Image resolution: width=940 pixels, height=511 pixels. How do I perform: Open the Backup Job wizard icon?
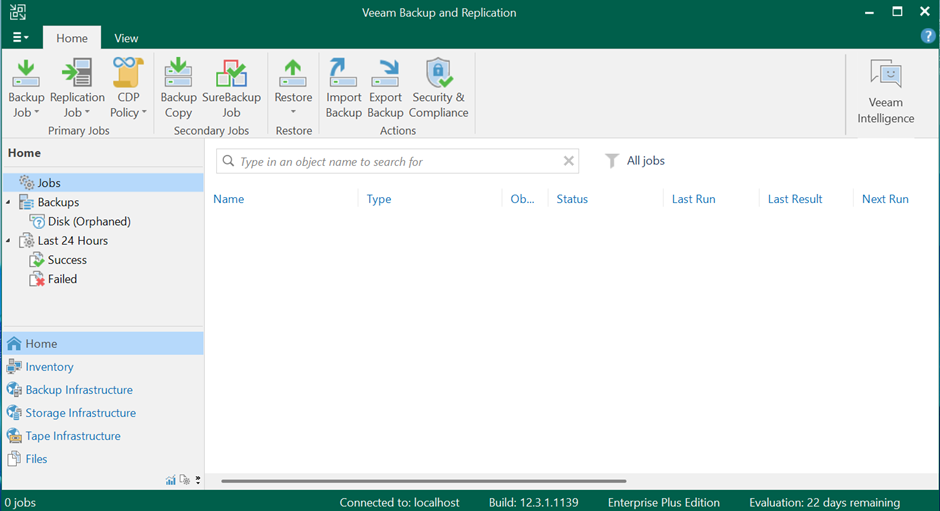click(x=26, y=74)
